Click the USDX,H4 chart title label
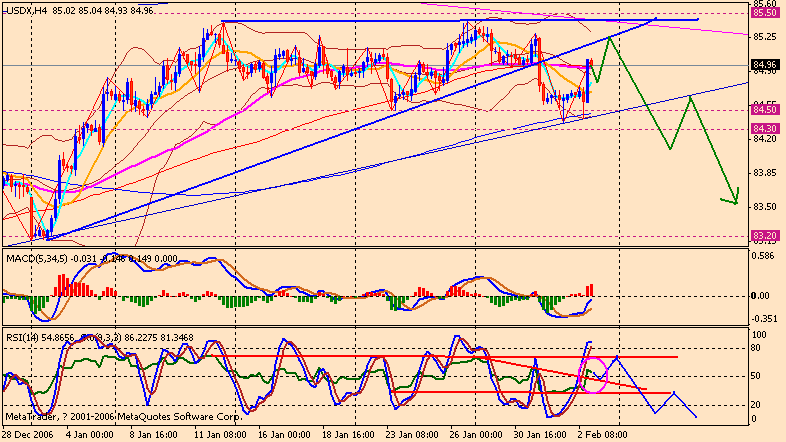 (x=26, y=10)
